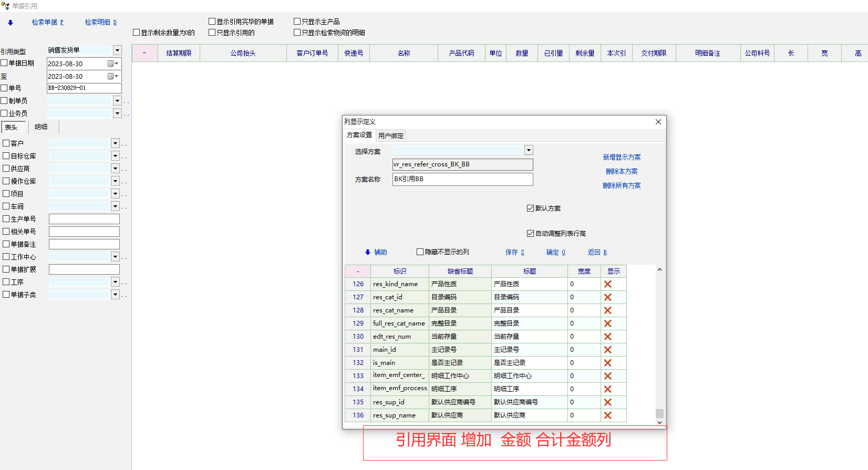Toggle red X display for res_sup_name row
868x470 pixels.
pyautogui.click(x=607, y=415)
